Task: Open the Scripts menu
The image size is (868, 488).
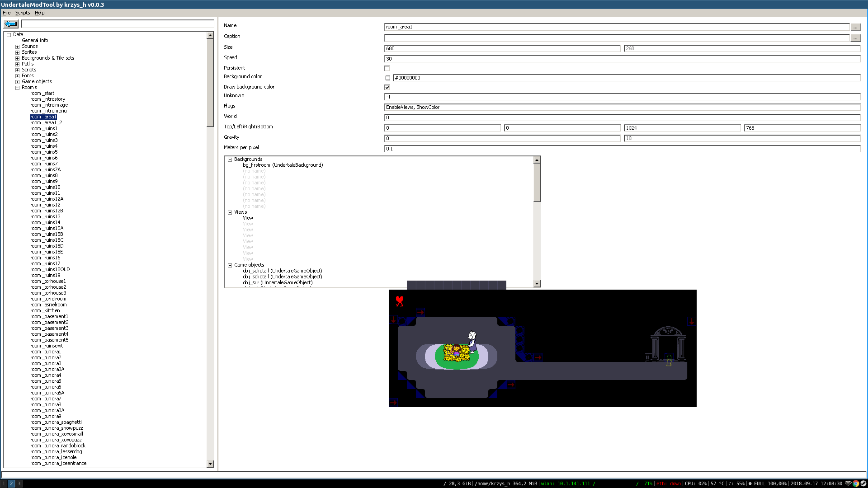Action: 22,13
